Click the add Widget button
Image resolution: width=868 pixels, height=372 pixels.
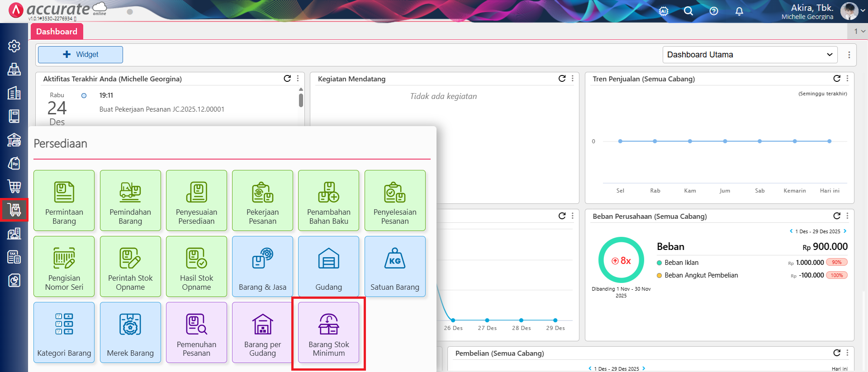pos(81,55)
